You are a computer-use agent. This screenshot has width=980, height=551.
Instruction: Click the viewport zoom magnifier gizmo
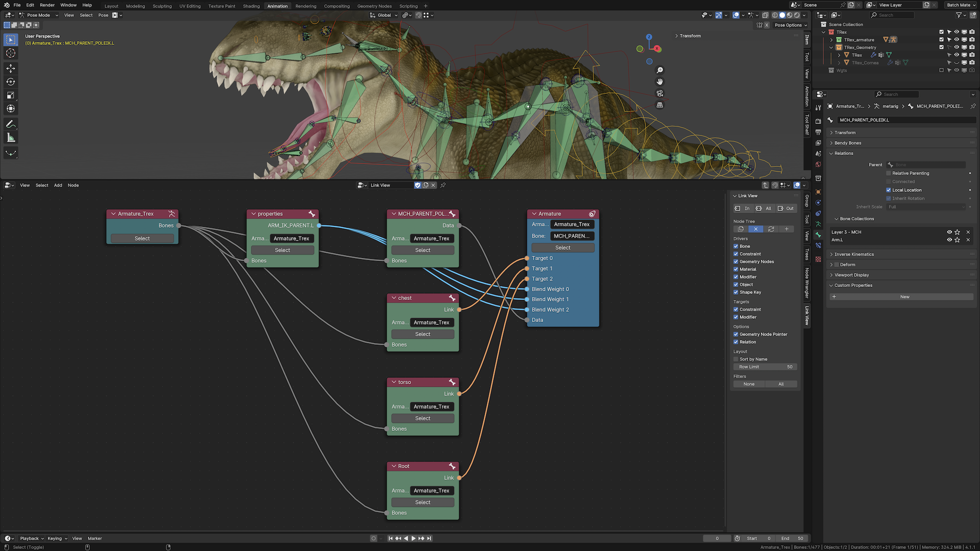(x=660, y=70)
